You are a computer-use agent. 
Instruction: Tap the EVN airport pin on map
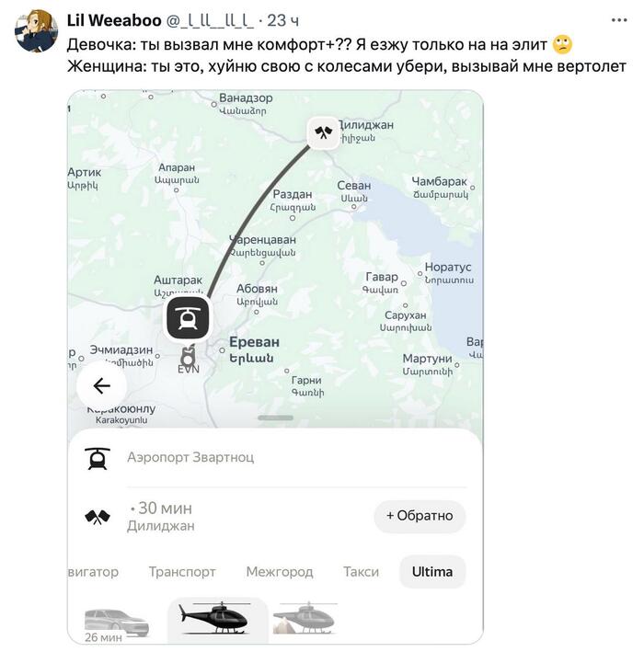(x=188, y=355)
